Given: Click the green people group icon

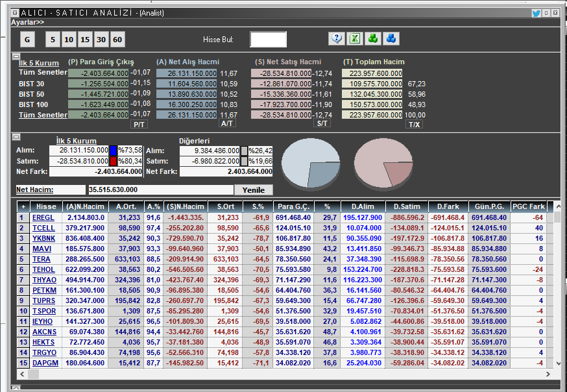Looking at the screenshot, I should click(373, 38).
